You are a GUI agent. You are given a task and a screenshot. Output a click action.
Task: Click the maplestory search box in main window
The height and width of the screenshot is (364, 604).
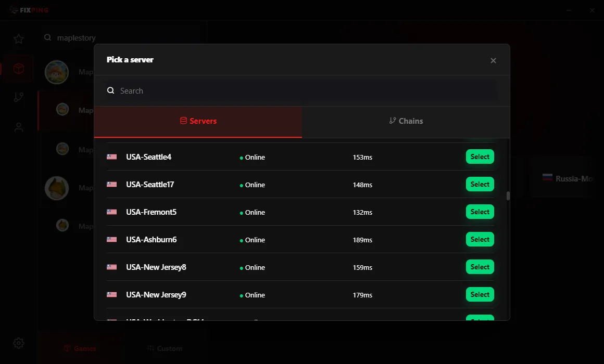(123, 38)
